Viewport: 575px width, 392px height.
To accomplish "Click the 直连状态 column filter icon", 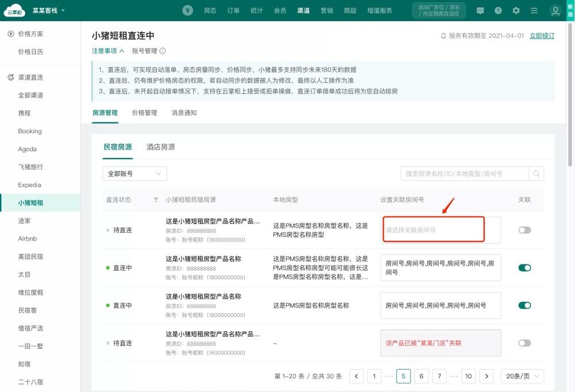I will click(156, 200).
